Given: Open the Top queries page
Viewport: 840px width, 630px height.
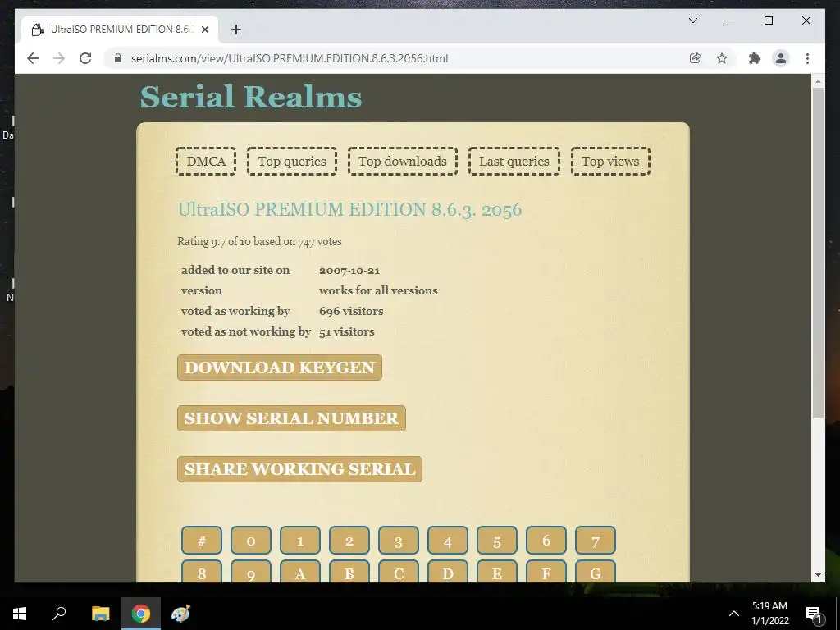Looking at the screenshot, I should tap(292, 162).
